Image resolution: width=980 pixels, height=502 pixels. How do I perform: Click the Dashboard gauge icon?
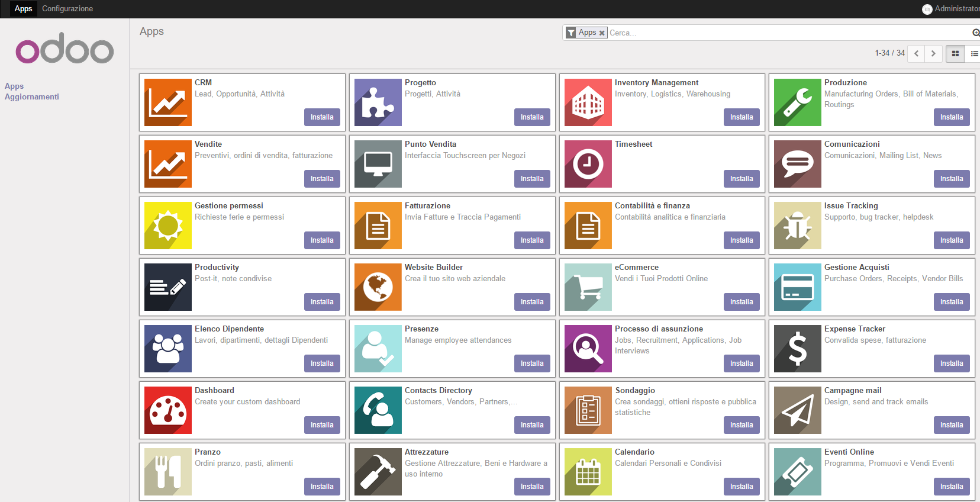[168, 410]
